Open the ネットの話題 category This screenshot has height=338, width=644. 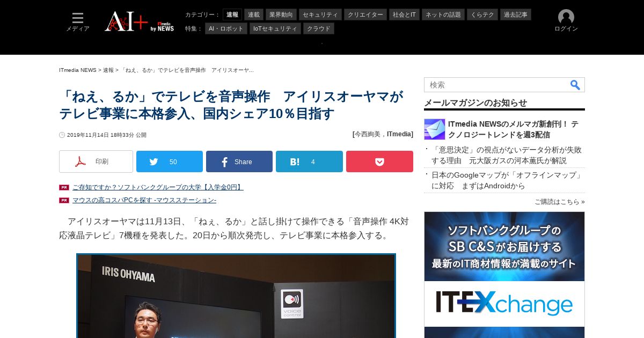pyautogui.click(x=443, y=14)
